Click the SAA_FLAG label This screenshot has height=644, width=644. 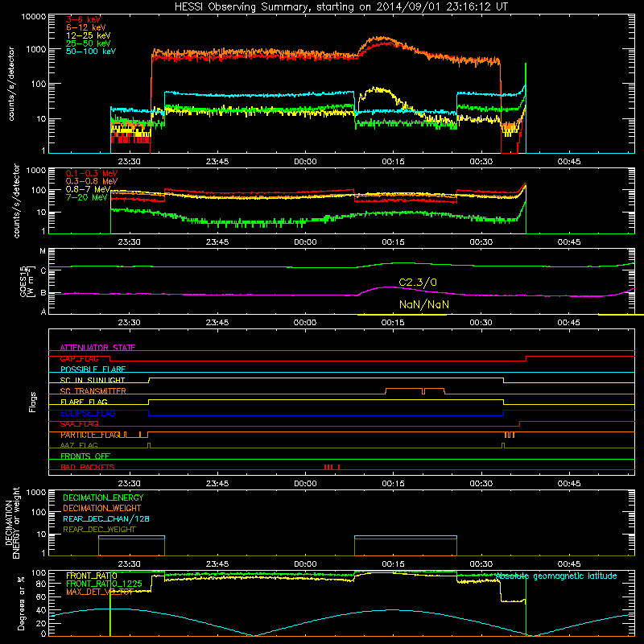pos(79,424)
